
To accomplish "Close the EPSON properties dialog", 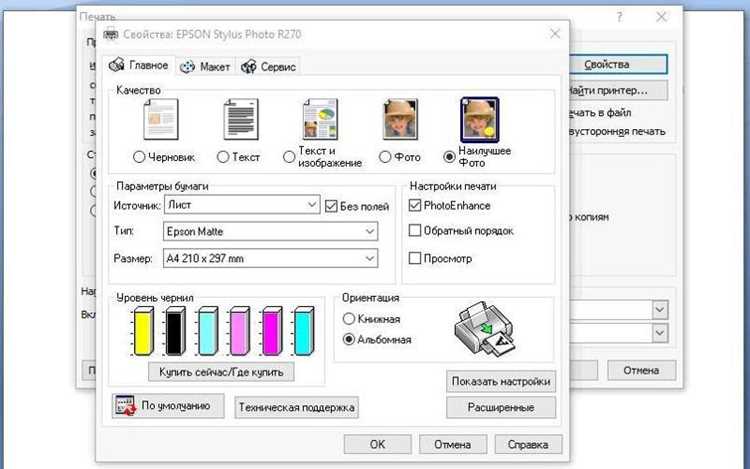I will click(555, 33).
